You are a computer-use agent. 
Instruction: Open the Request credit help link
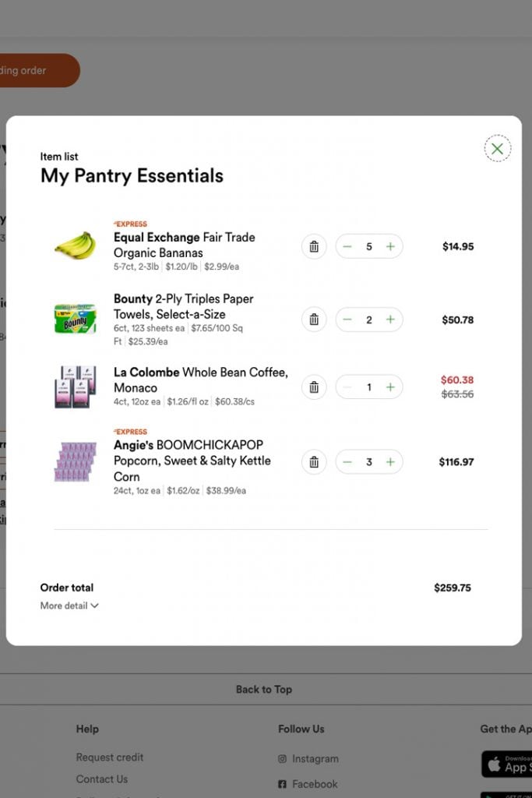(110, 757)
